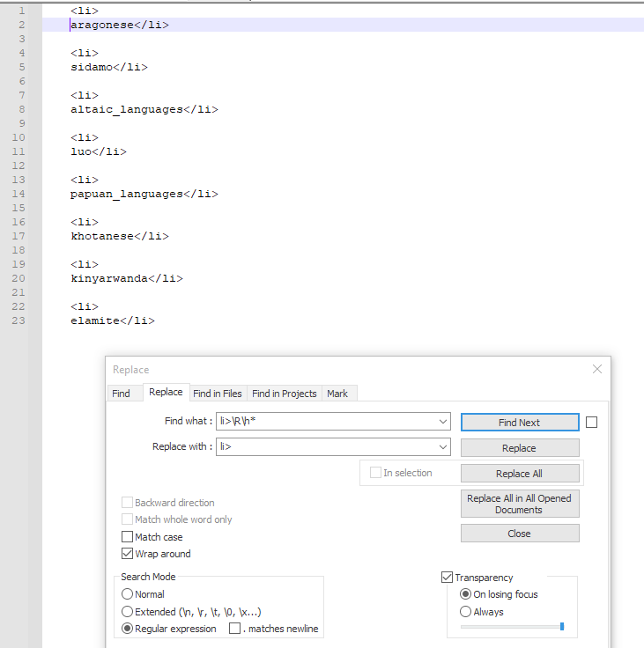
Task: Disable the Wrap around checkbox
Action: (x=128, y=554)
